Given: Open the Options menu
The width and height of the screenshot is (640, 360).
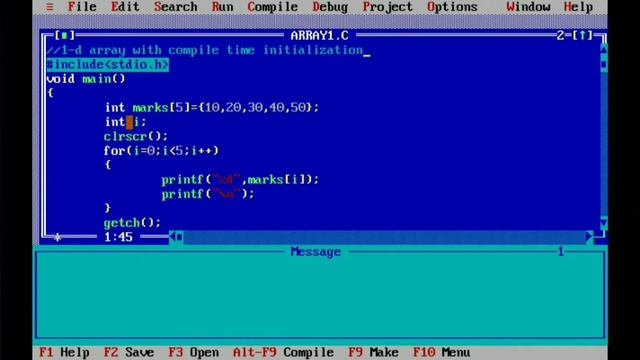Looking at the screenshot, I should (x=452, y=7).
